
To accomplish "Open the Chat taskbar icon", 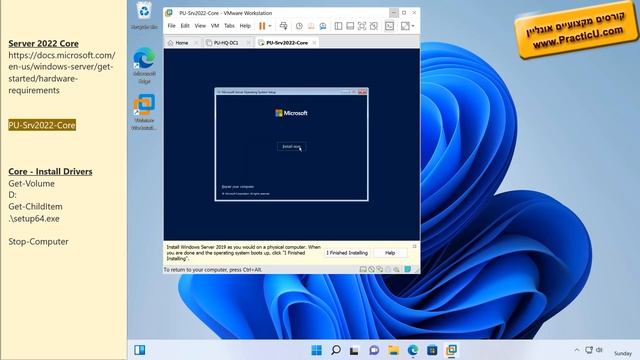I will [374, 350].
